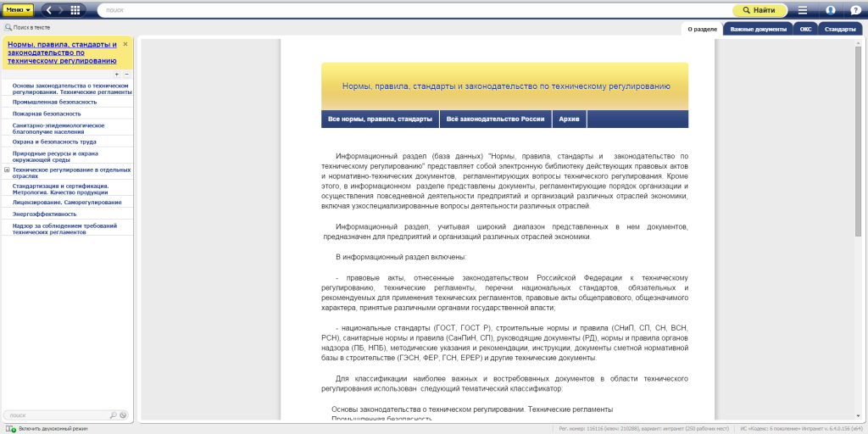The width and height of the screenshot is (868, 434).
Task: Open the user profile icon
Action: (x=831, y=10)
